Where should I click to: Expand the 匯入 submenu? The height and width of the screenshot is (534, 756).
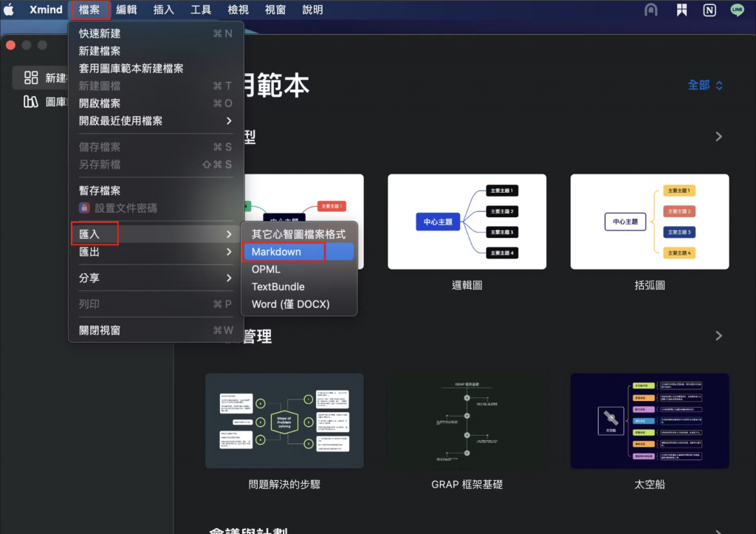pos(156,234)
